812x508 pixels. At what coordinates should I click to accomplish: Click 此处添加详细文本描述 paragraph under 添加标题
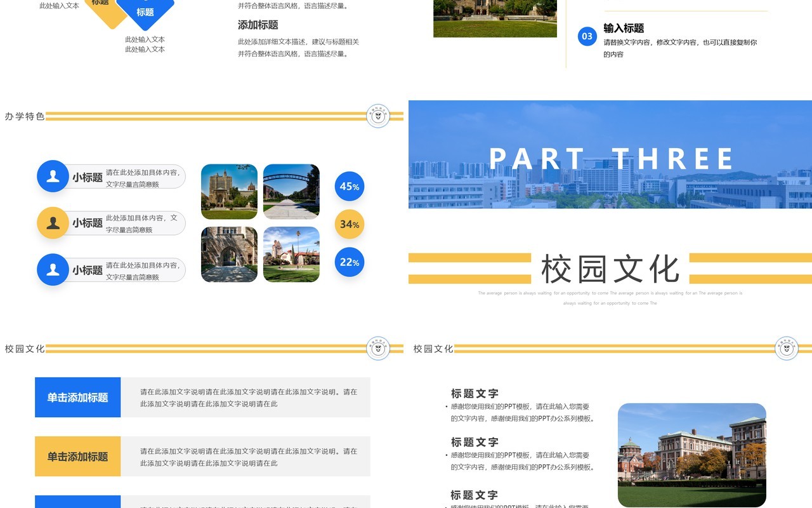tap(299, 48)
